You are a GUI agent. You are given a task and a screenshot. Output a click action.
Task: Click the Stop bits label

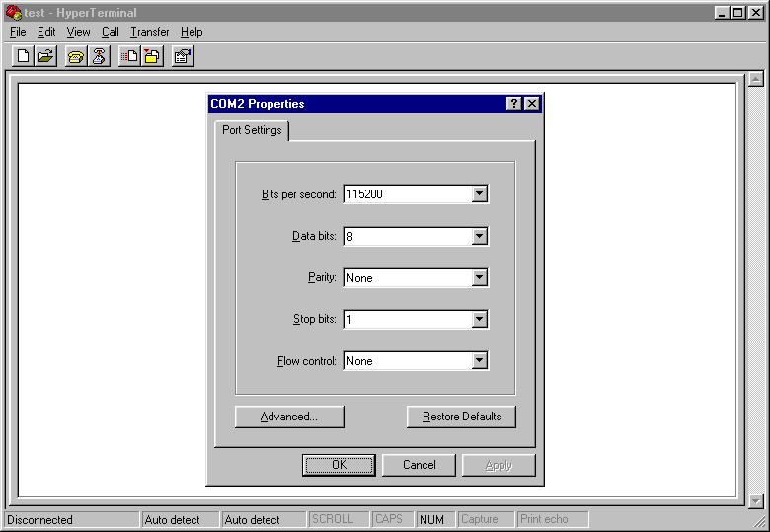tap(315, 319)
